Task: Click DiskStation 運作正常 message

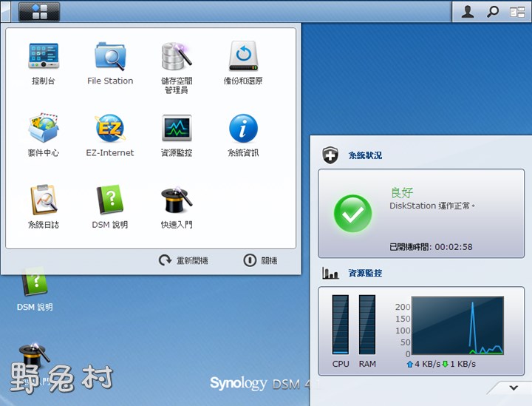Action: coord(432,206)
